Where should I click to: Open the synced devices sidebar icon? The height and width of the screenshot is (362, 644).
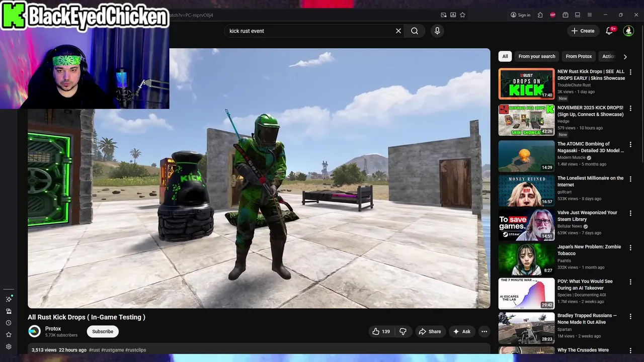9,311
